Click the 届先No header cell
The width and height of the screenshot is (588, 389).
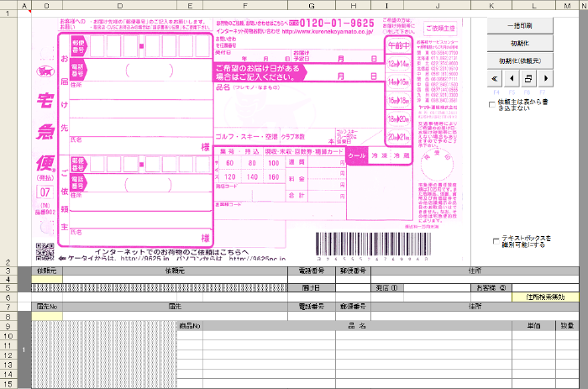(x=47, y=307)
